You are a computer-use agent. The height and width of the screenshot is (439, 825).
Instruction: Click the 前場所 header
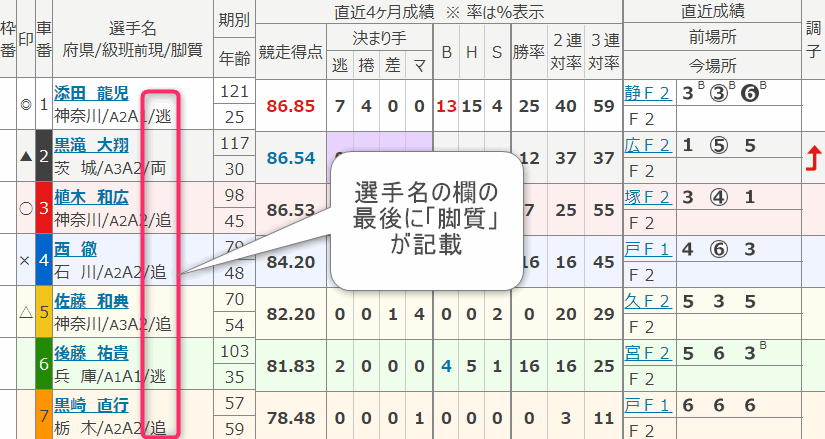click(712, 37)
